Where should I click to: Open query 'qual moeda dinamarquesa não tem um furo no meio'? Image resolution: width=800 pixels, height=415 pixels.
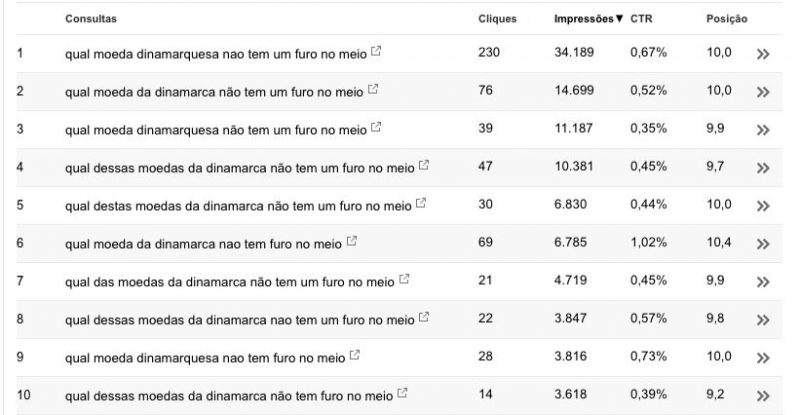click(215, 130)
